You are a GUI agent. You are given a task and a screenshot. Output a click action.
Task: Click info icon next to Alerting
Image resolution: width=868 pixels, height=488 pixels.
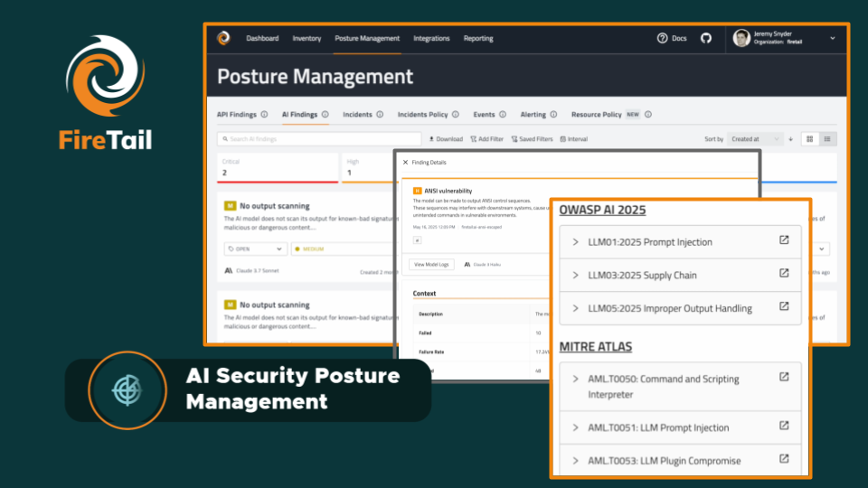coord(553,115)
